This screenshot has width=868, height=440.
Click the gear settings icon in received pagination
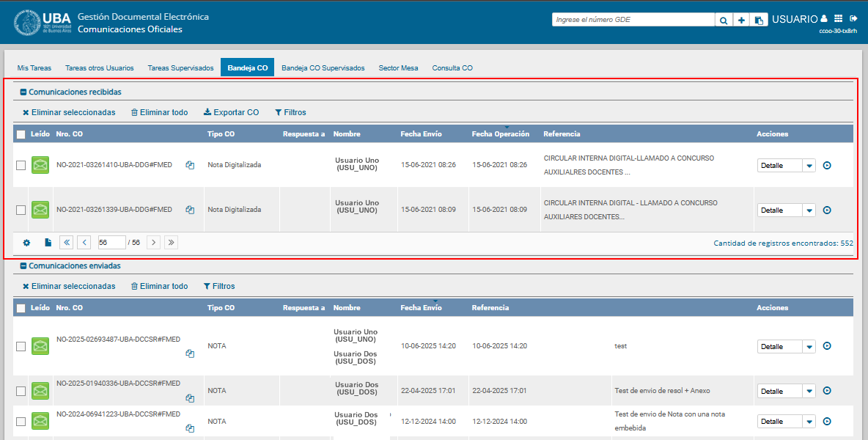(26, 243)
